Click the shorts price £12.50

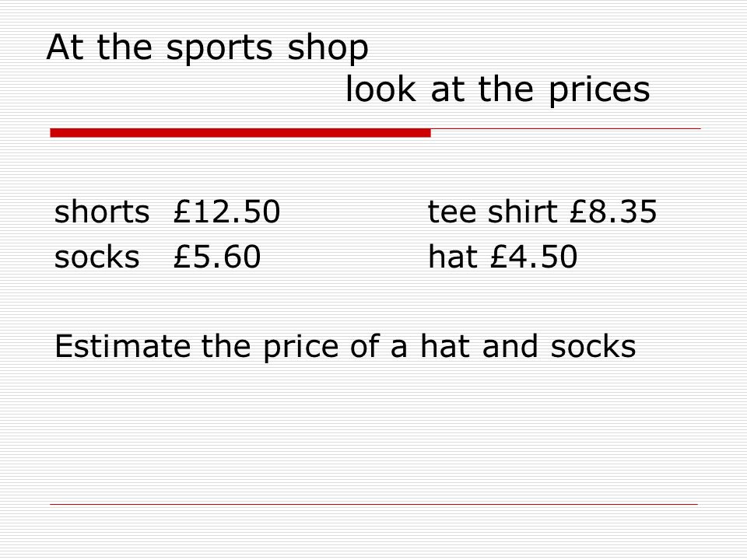coord(226,212)
